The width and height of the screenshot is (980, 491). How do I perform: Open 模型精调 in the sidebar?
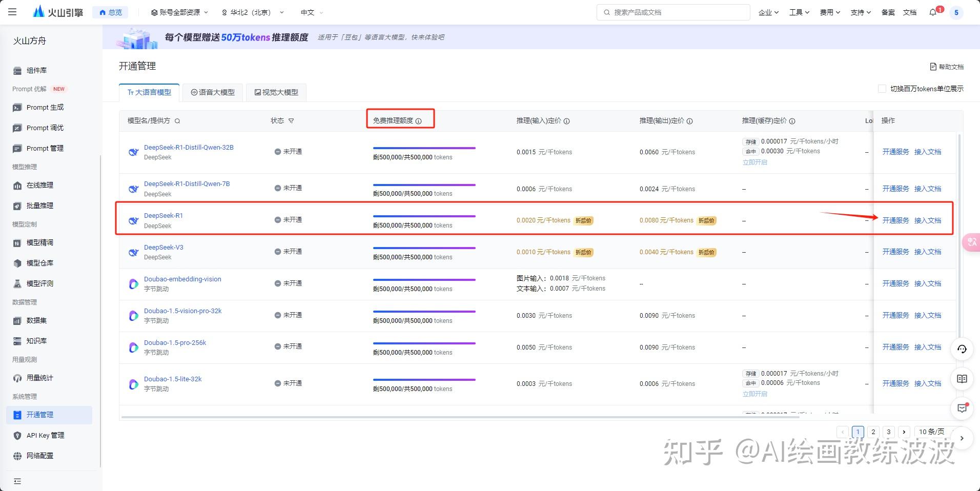click(x=40, y=242)
